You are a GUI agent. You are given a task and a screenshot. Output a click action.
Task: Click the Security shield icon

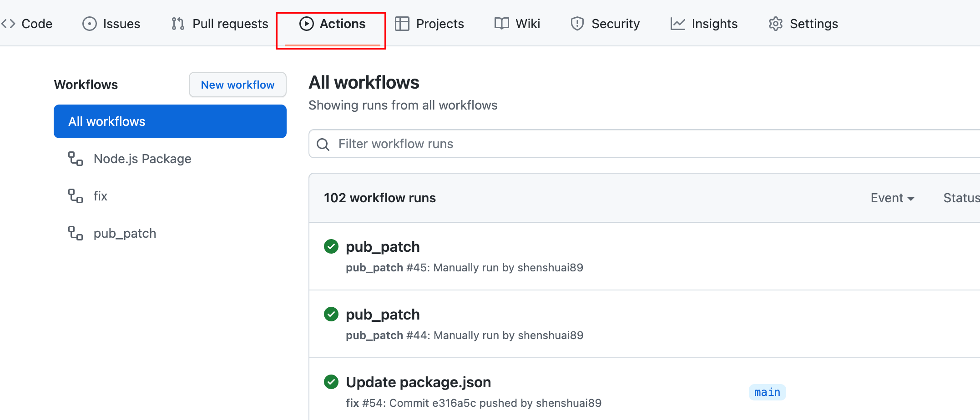tap(577, 24)
